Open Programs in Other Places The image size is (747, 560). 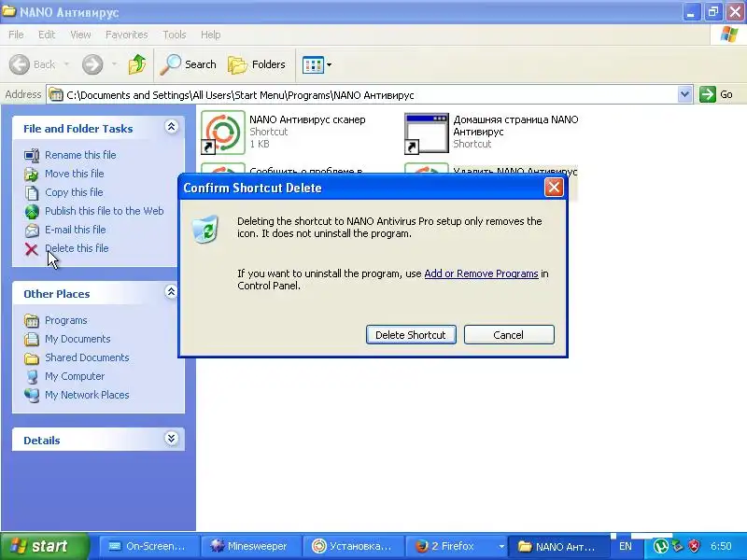click(66, 320)
